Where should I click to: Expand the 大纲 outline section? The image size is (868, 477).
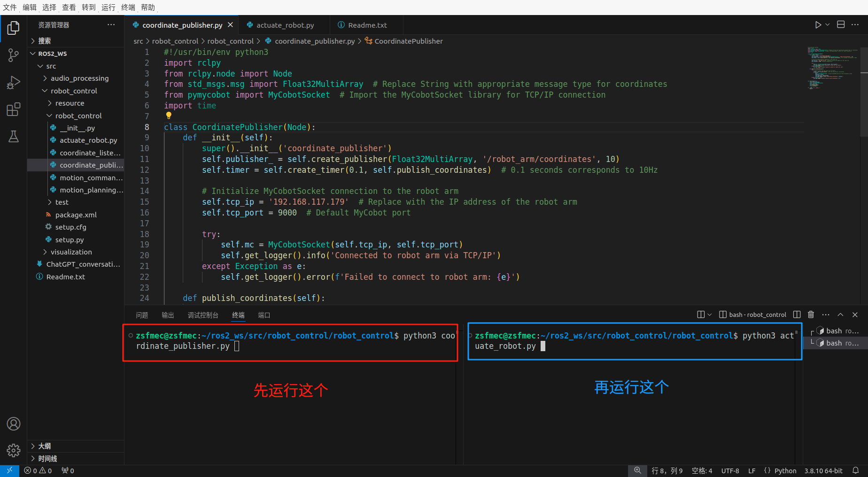click(76, 446)
